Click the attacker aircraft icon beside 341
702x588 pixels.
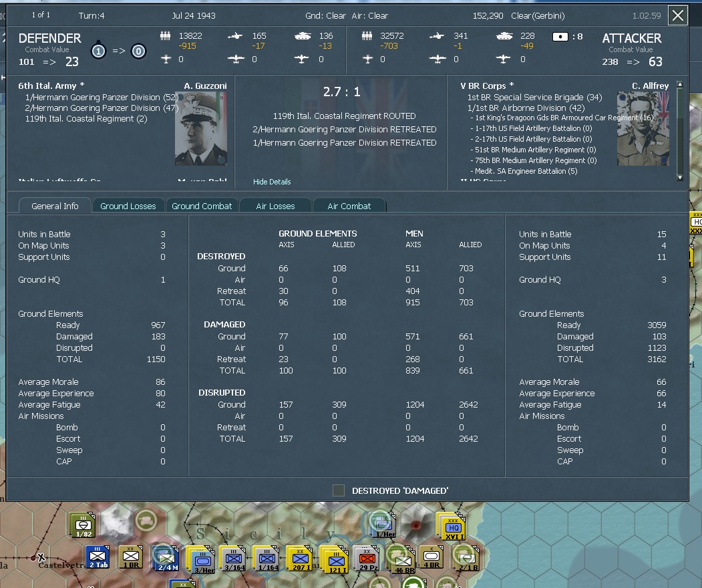pyautogui.click(x=437, y=36)
